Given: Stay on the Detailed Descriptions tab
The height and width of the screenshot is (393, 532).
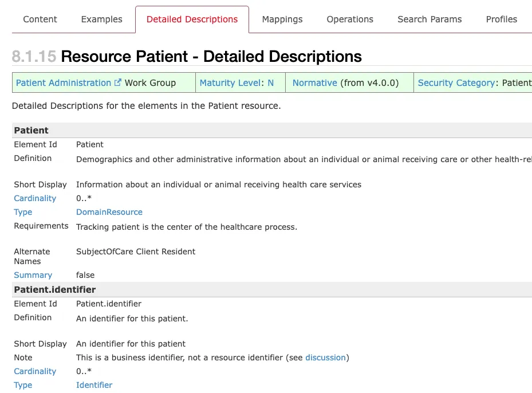Looking at the screenshot, I should [192, 19].
